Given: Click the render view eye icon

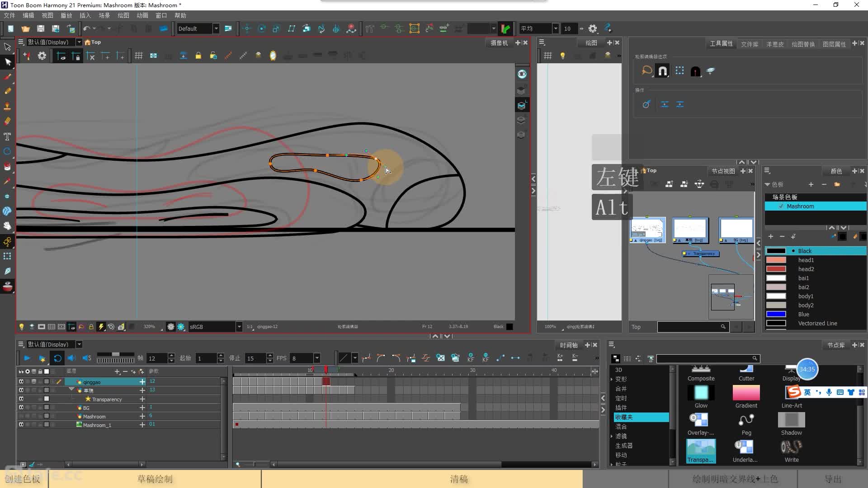Looking at the screenshot, I should (x=522, y=74).
